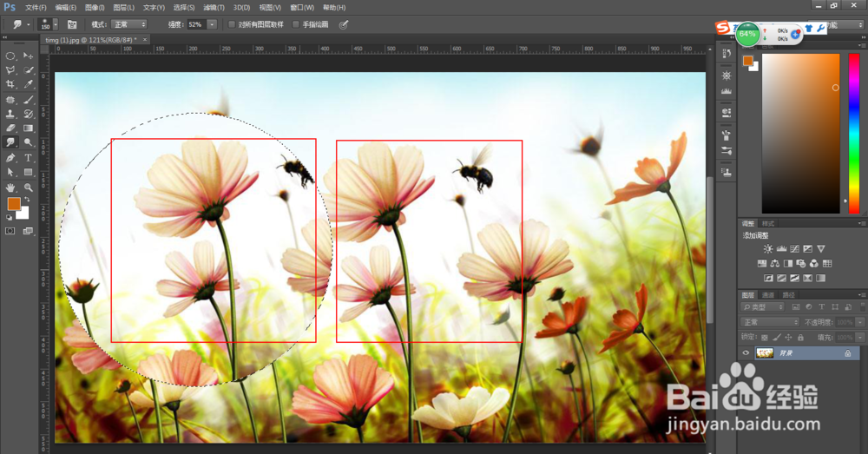The width and height of the screenshot is (868, 454).
Task: Swap foreground and background colors
Action: coord(27,200)
